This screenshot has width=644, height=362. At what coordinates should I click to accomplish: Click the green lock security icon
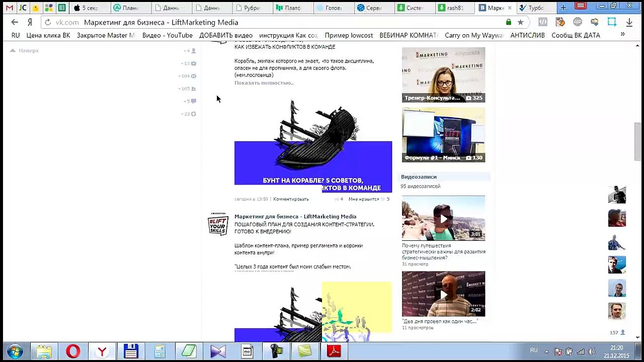509,22
